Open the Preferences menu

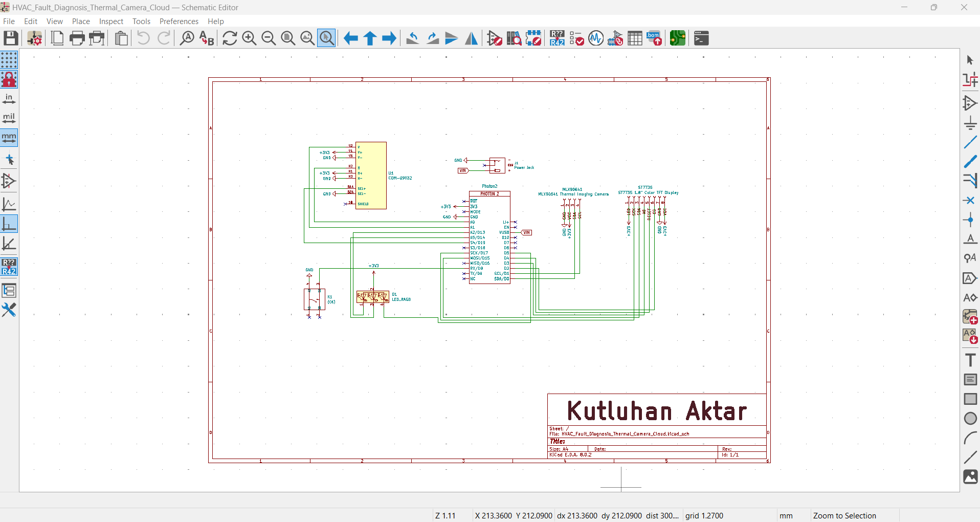(179, 21)
